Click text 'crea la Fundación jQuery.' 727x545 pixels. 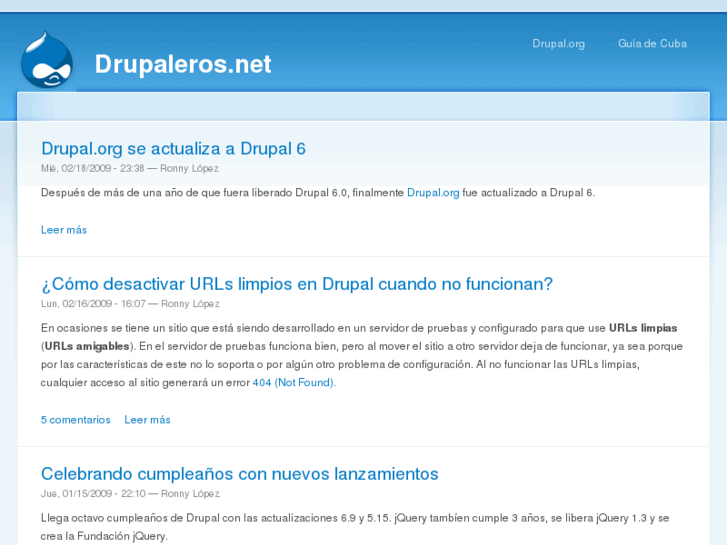(x=104, y=536)
